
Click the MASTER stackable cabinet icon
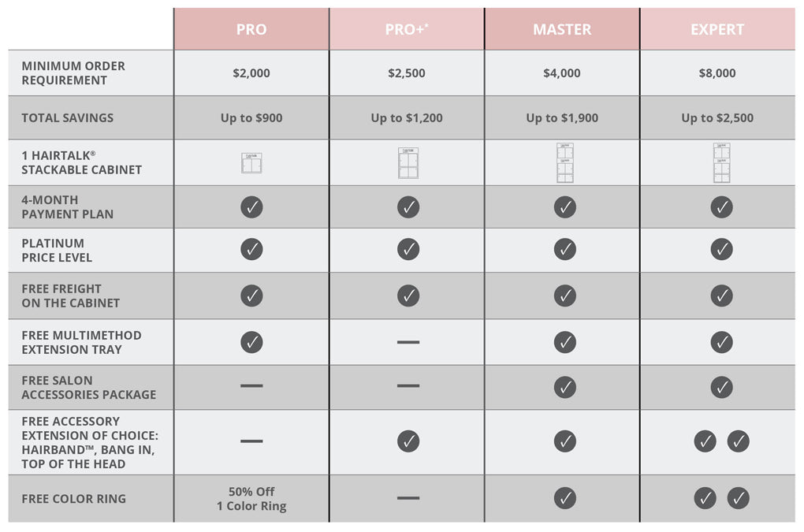tap(564, 163)
